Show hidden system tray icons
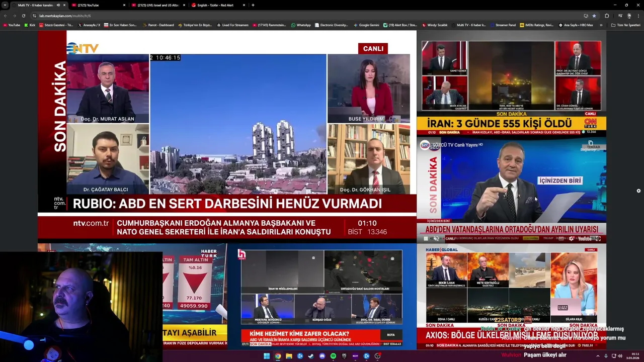This screenshot has width=644, height=362. coord(598,356)
